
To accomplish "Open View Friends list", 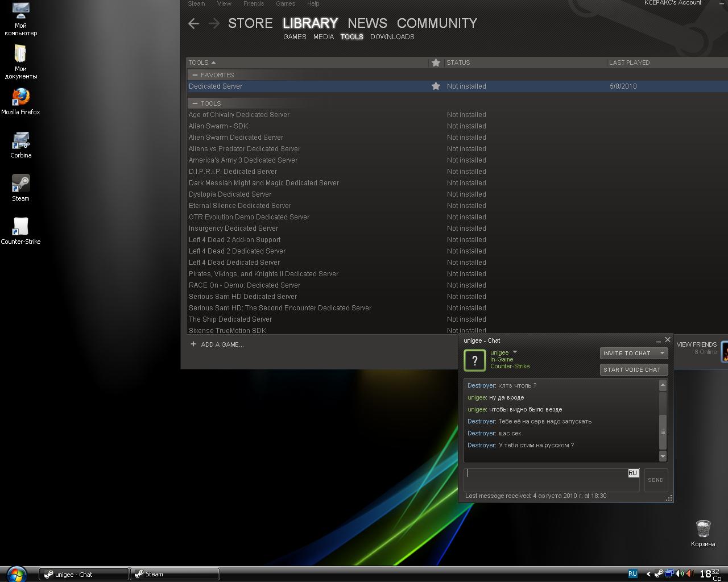I will (697, 344).
